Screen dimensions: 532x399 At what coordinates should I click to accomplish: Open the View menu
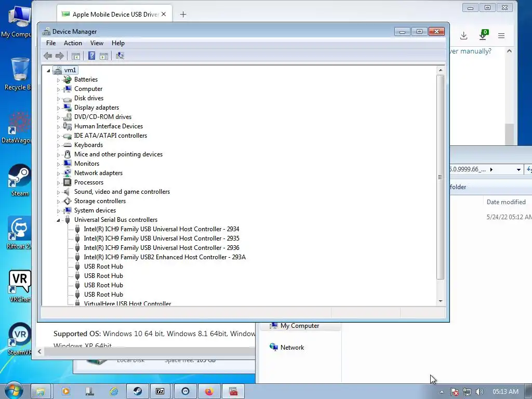[97, 43]
